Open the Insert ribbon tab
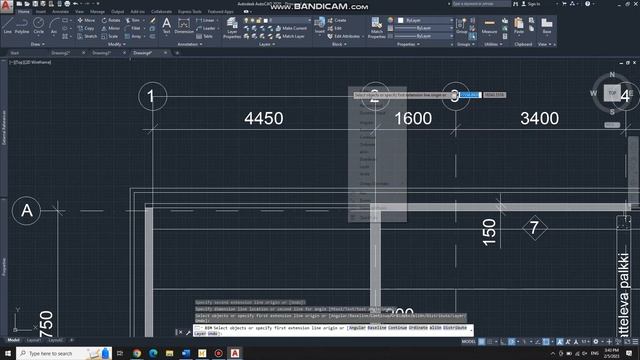Viewport: 640px width, 360px height. (x=41, y=11)
